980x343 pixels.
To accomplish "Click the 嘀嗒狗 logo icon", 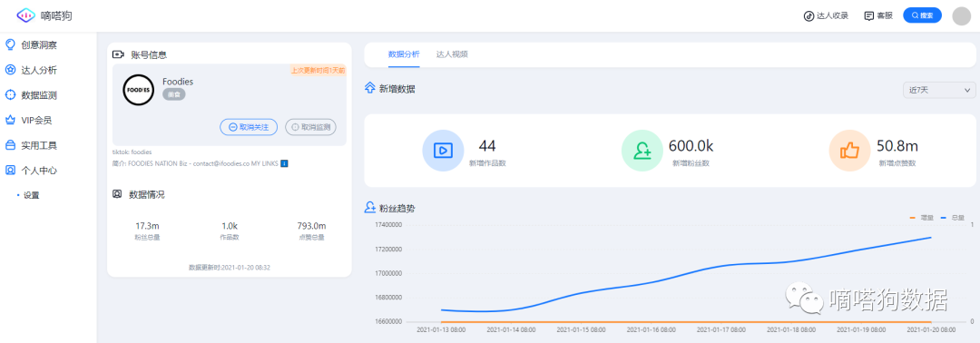I will click(x=25, y=15).
